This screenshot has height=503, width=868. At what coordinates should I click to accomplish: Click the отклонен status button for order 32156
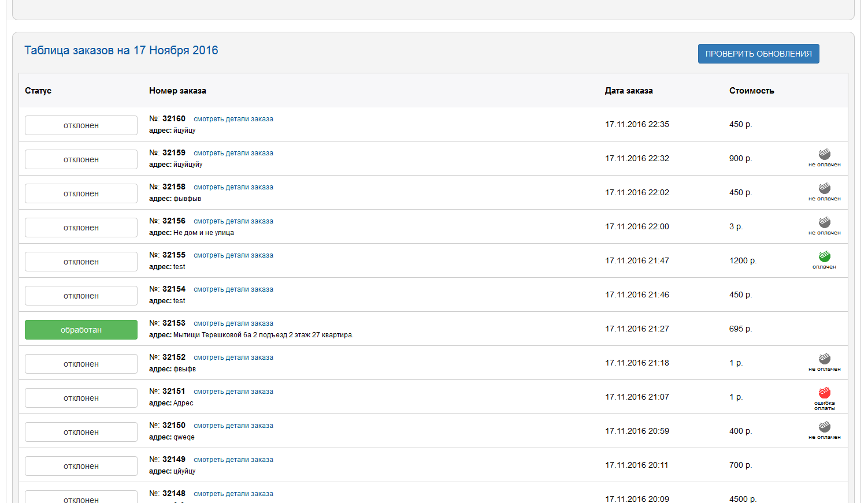(81, 228)
